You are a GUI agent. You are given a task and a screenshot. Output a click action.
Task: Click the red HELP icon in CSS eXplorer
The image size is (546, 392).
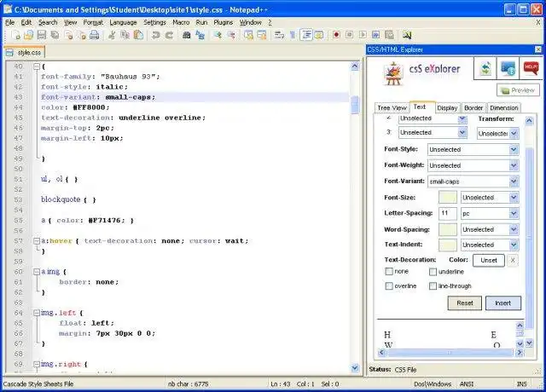tap(531, 68)
